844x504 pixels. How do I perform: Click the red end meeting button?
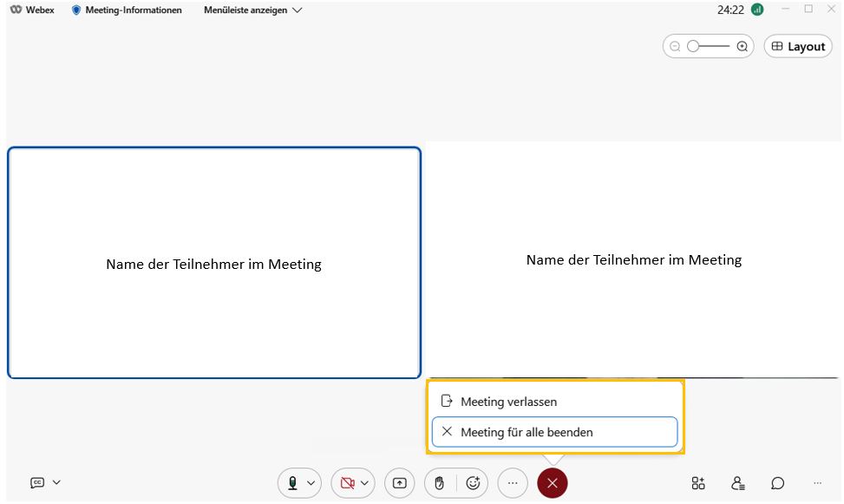(x=553, y=483)
